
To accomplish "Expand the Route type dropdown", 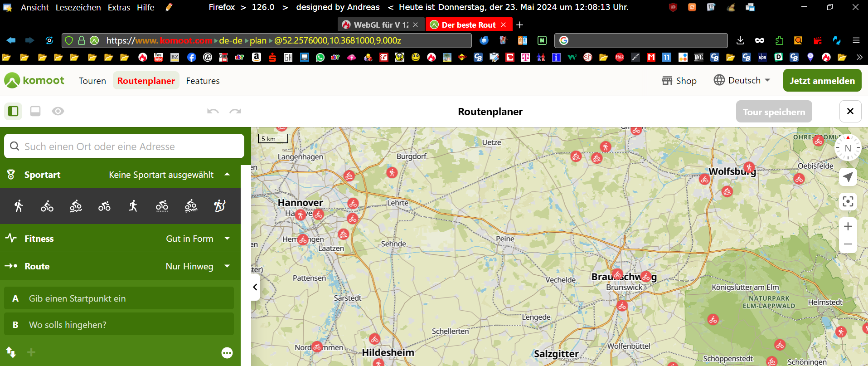I will [x=227, y=266].
